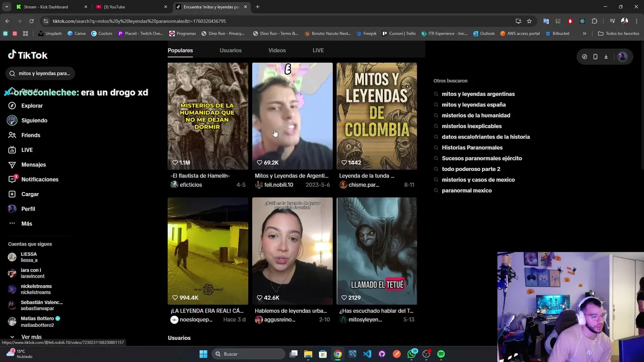Go back in browser history
Image resolution: width=644 pixels, height=362 pixels.
tap(7, 21)
